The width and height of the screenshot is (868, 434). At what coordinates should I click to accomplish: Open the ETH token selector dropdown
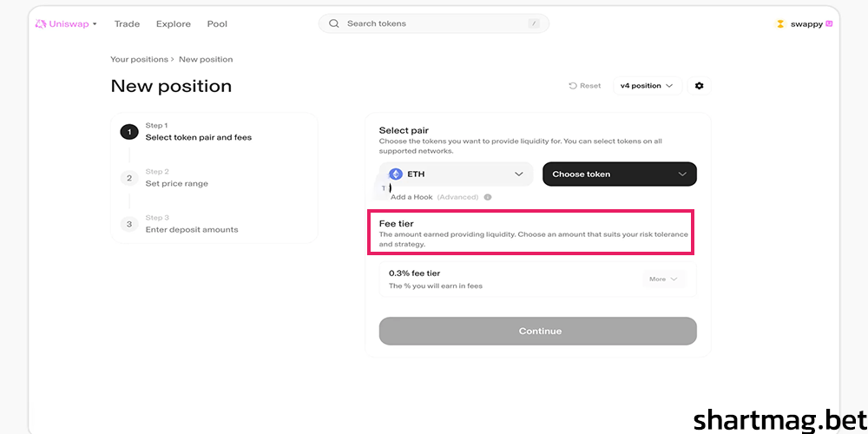[457, 174]
